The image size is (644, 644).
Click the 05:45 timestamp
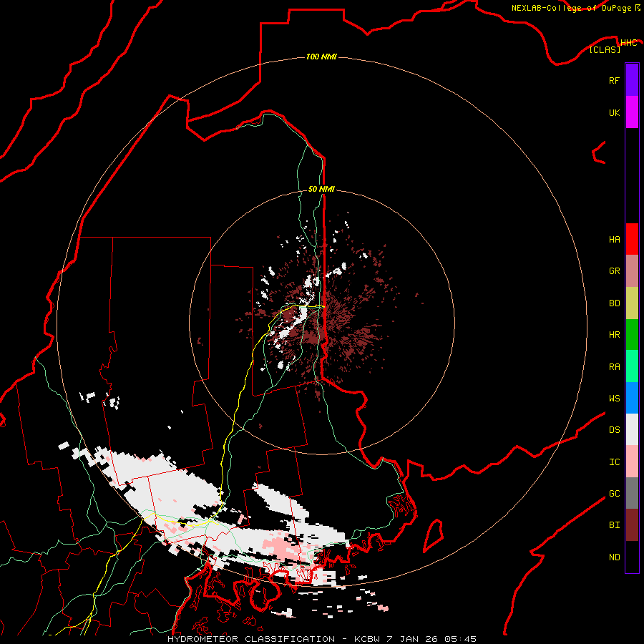click(x=460, y=639)
